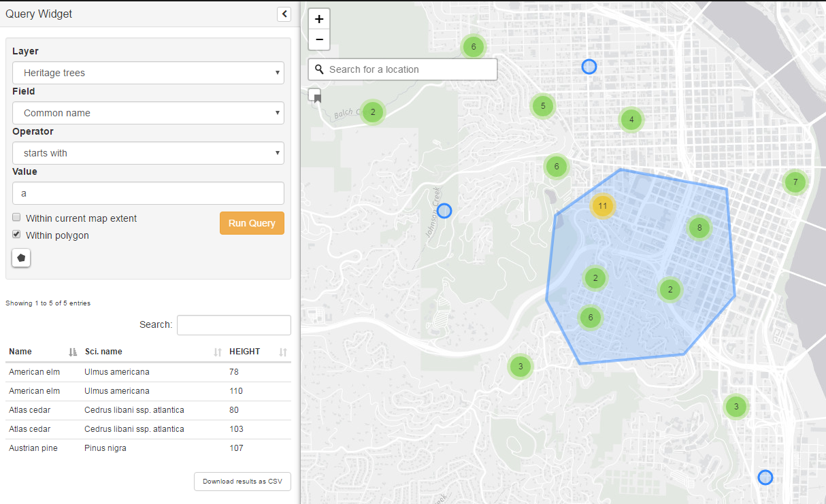Click the Showing 1 to 5 entries text
The image size is (826, 504).
coord(48,303)
